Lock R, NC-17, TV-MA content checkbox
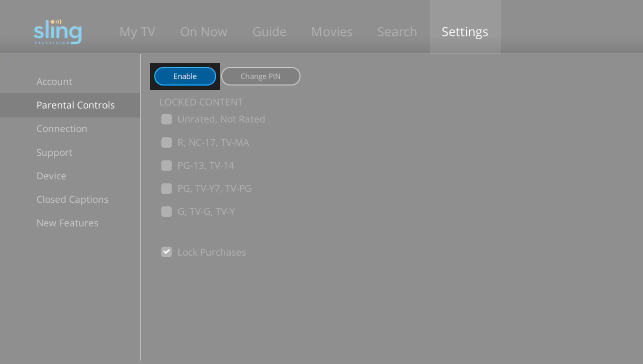643x364 pixels. pos(166,143)
